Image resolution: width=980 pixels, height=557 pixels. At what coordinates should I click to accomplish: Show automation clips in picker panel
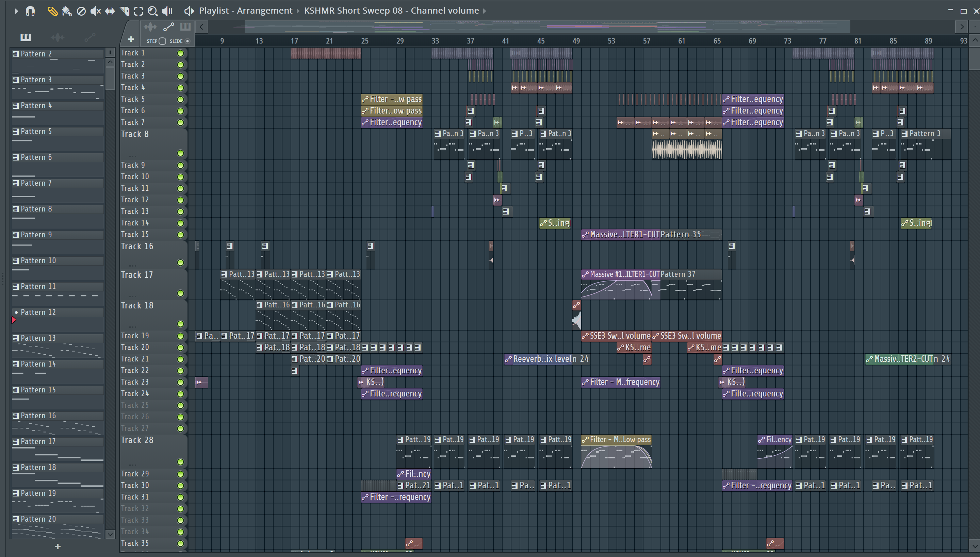tap(89, 37)
